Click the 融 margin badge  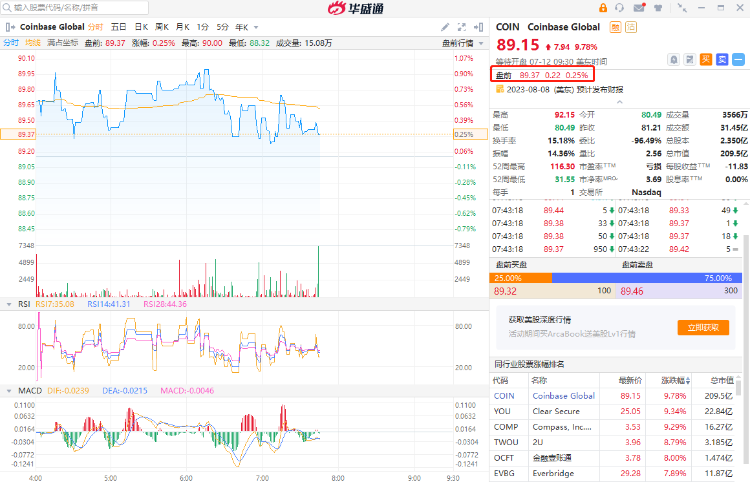(x=615, y=27)
